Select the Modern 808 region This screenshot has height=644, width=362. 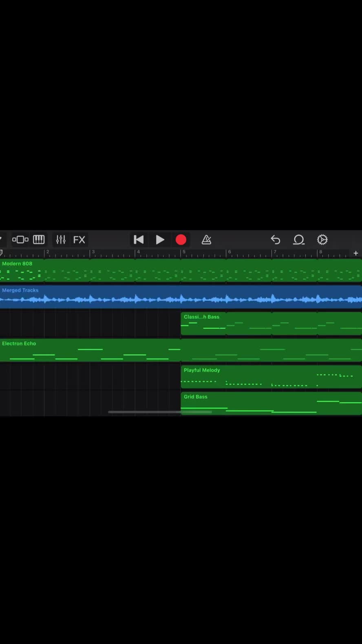coord(181,270)
